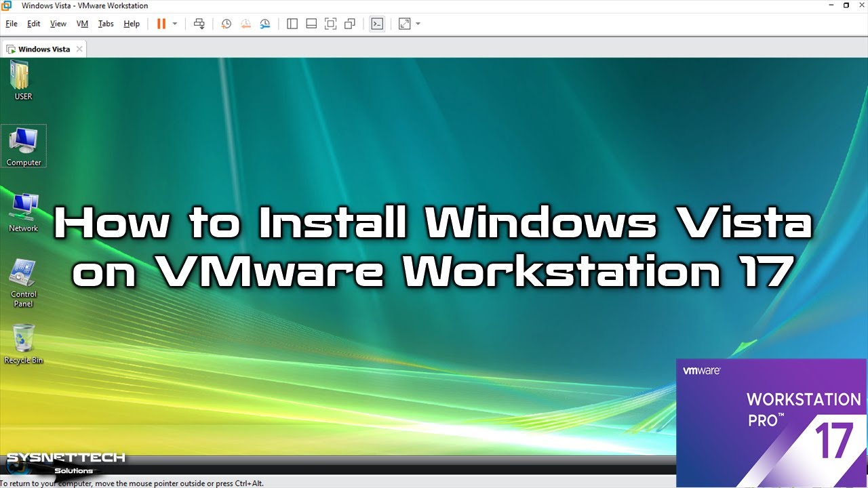Expand the stretch display options arrow
The height and width of the screenshot is (488, 868).
(418, 24)
